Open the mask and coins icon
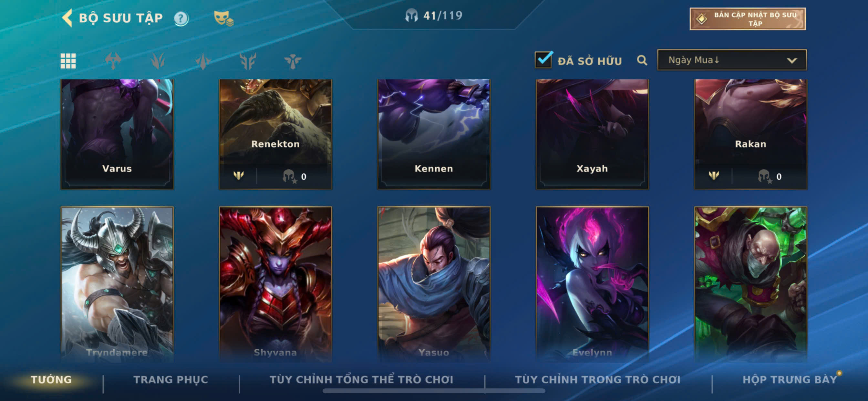 click(x=224, y=18)
